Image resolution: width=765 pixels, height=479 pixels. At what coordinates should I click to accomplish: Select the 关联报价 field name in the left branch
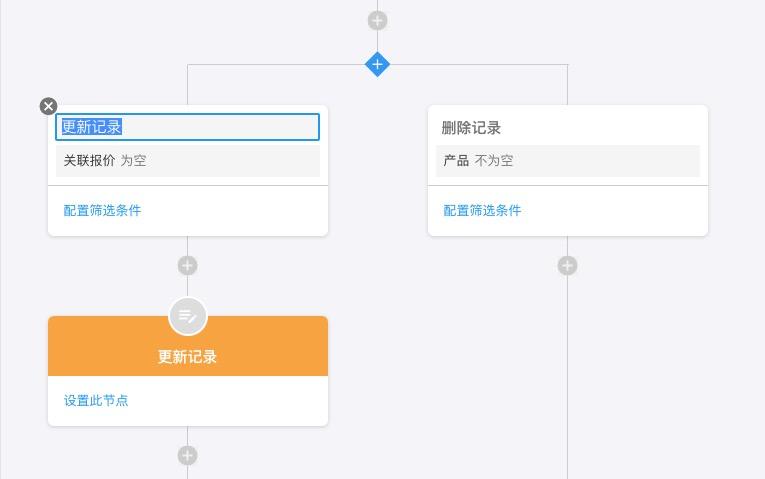click(x=89, y=160)
